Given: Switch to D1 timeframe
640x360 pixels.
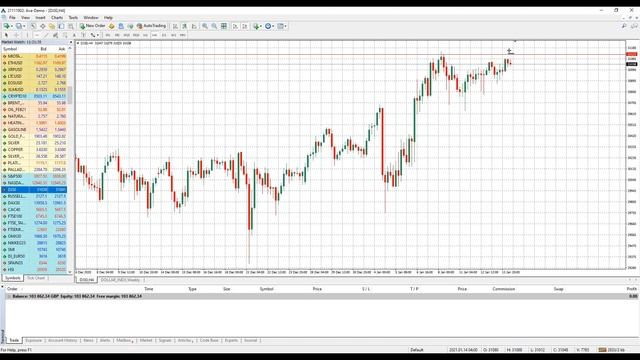Looking at the screenshot, I should 164,35.
